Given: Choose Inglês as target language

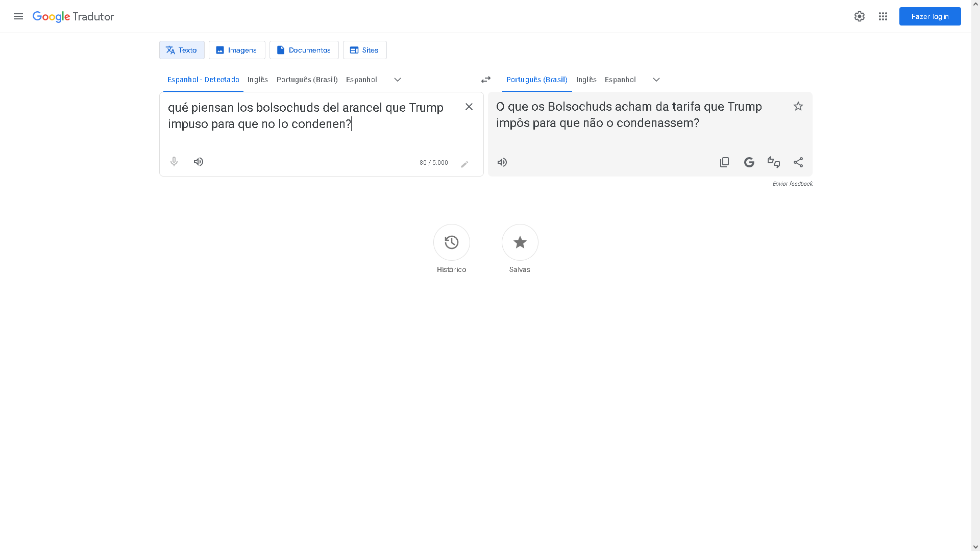Looking at the screenshot, I should click(586, 80).
